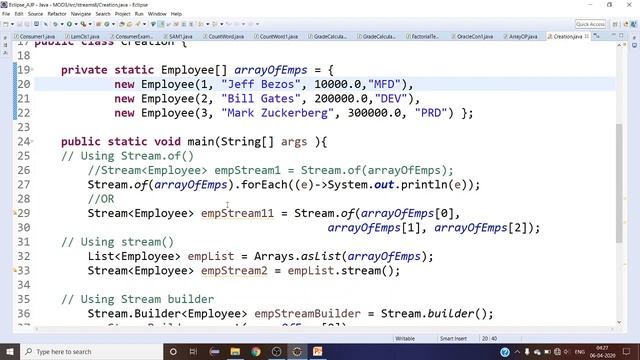Open the New dropdown arrow in toolbar
Viewport: 640px width, 360px height.
12,24
